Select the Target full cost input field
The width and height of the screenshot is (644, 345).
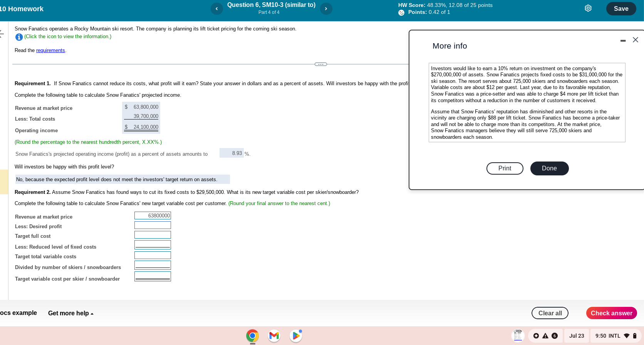coord(153,235)
